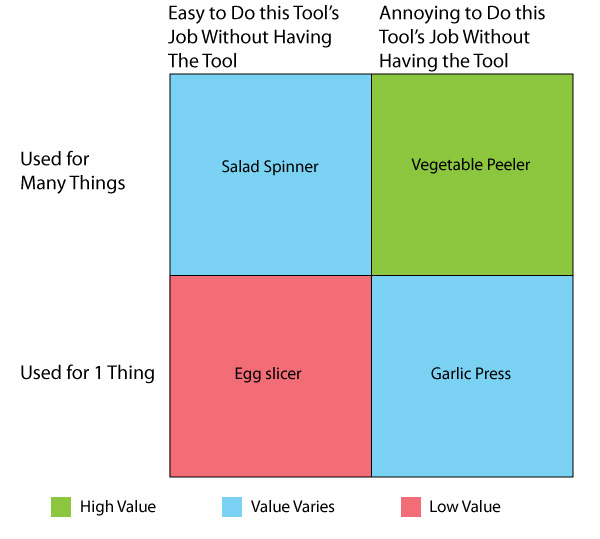Click the green High Value legend swatch
600x539 pixels.
61,507
